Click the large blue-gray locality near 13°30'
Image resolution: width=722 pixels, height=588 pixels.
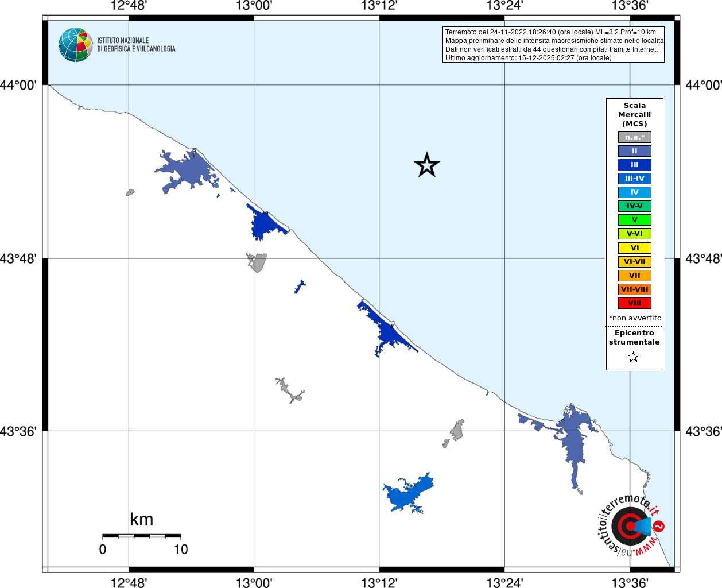574,442
